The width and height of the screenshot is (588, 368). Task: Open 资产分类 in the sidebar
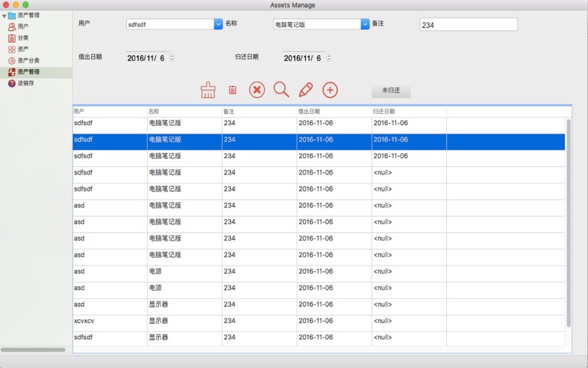[28, 60]
